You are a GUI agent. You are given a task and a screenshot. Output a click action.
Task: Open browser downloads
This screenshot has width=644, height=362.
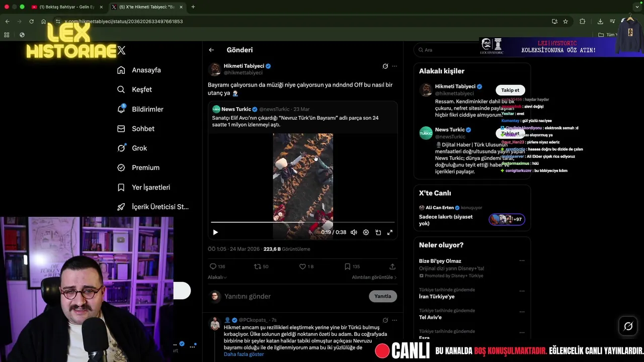coord(600,22)
